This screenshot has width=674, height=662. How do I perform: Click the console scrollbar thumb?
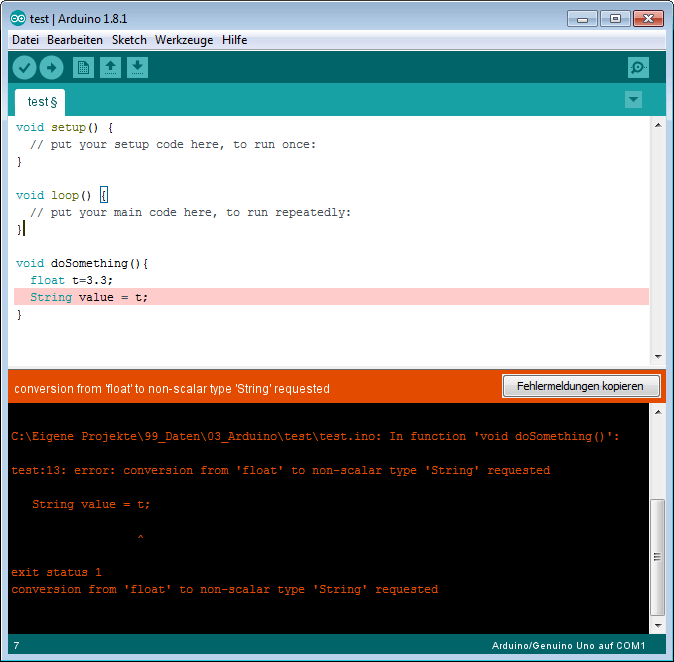tap(657, 557)
